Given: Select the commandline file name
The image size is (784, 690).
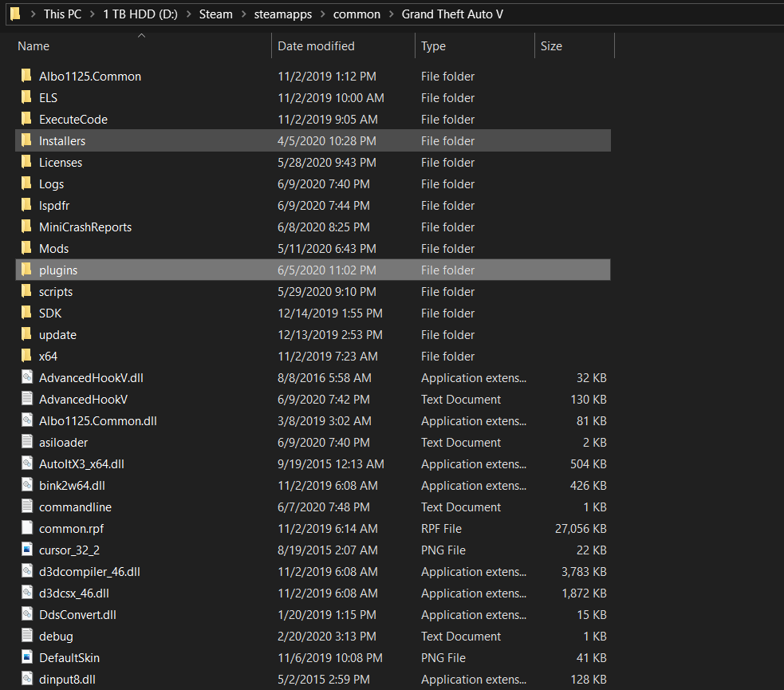Looking at the screenshot, I should click(76, 507).
